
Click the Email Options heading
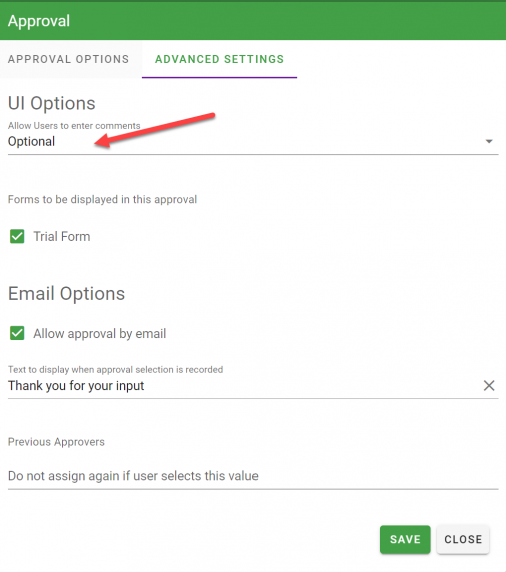coord(66,294)
